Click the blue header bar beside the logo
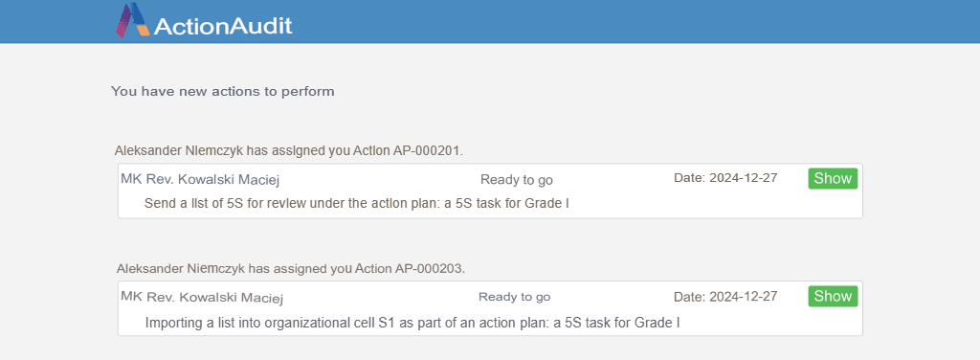 [625, 21]
